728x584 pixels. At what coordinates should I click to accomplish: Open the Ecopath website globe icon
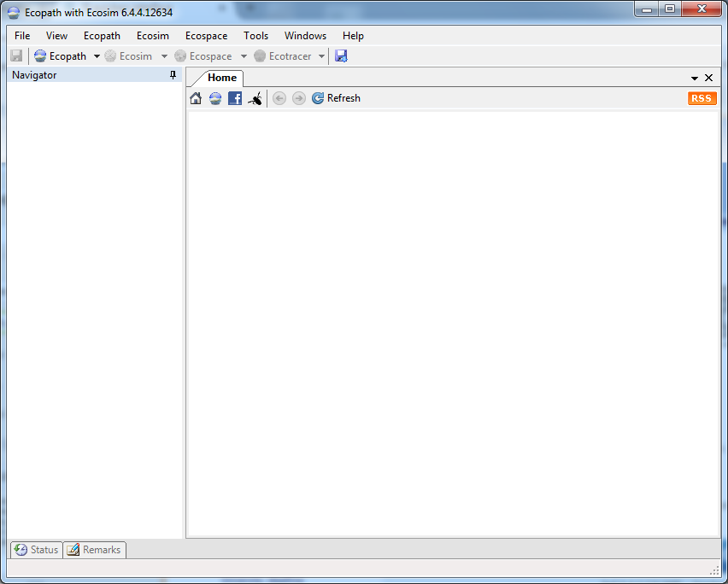(215, 98)
